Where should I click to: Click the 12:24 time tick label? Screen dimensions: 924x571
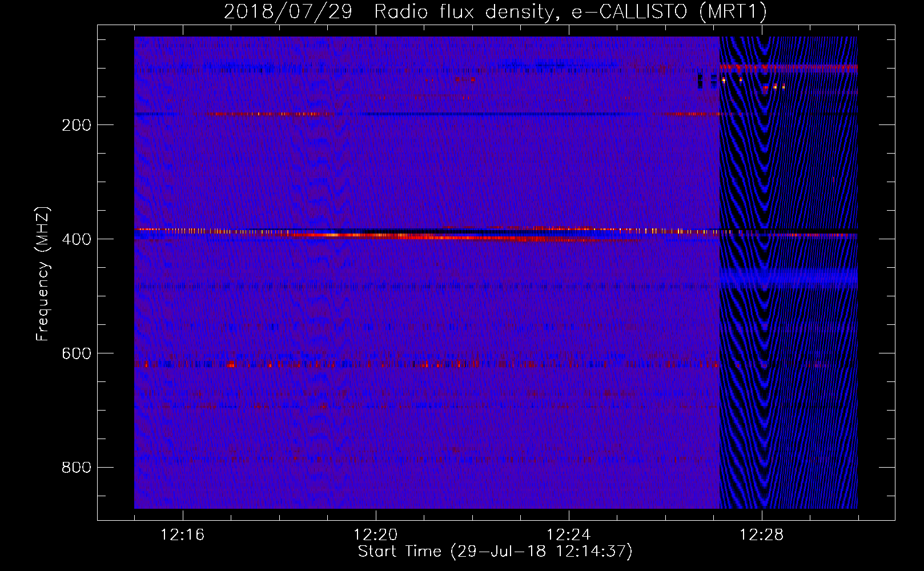tap(569, 534)
